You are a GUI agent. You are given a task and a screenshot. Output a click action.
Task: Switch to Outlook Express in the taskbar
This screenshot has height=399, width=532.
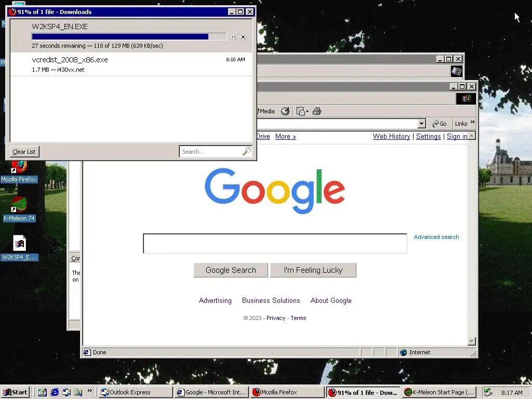tap(136, 392)
